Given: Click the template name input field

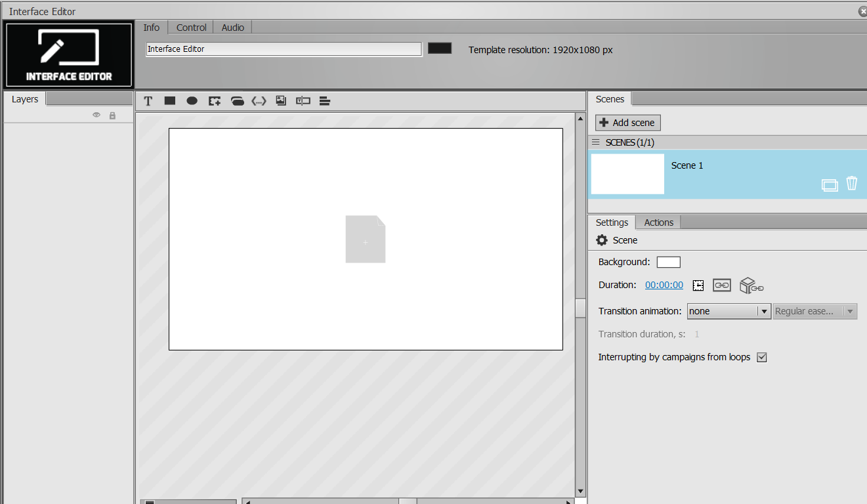Looking at the screenshot, I should pyautogui.click(x=284, y=49).
